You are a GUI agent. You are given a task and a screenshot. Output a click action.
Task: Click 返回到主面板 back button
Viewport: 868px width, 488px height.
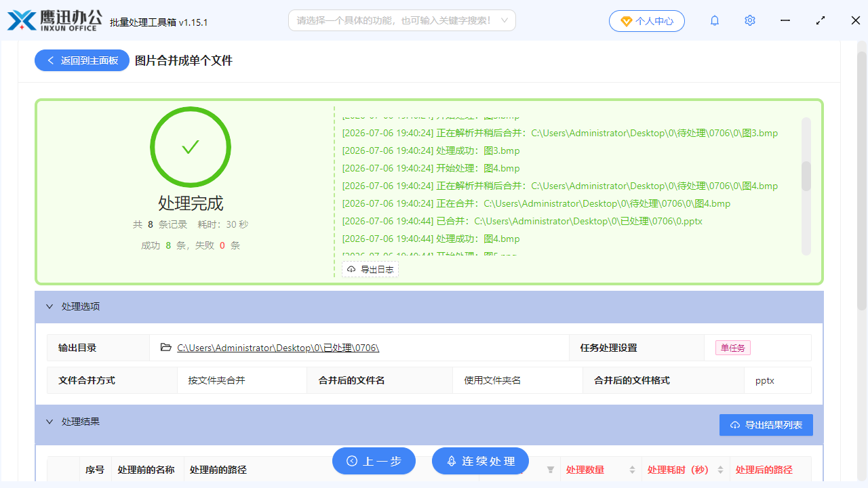pos(82,60)
